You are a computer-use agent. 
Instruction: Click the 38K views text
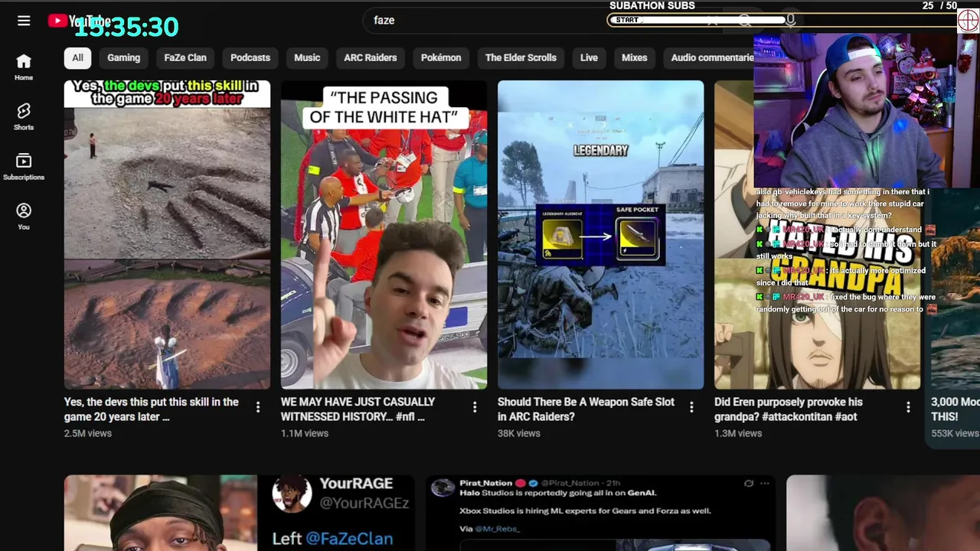(x=519, y=433)
